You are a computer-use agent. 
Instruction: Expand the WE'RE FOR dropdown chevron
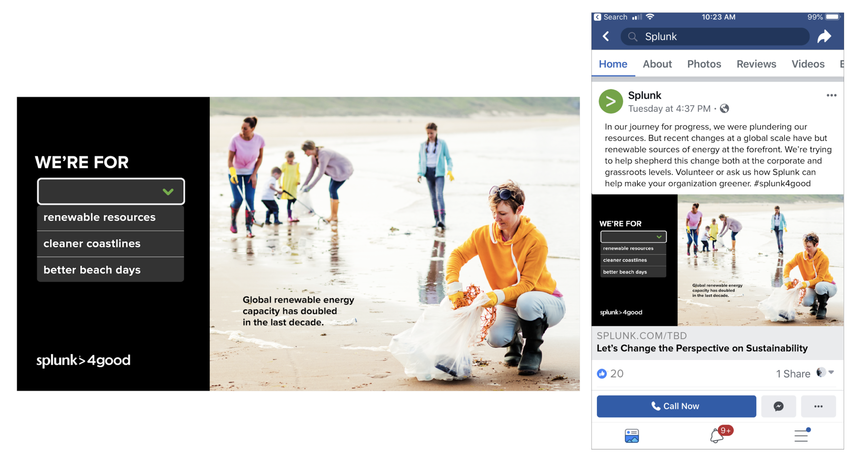click(x=168, y=192)
